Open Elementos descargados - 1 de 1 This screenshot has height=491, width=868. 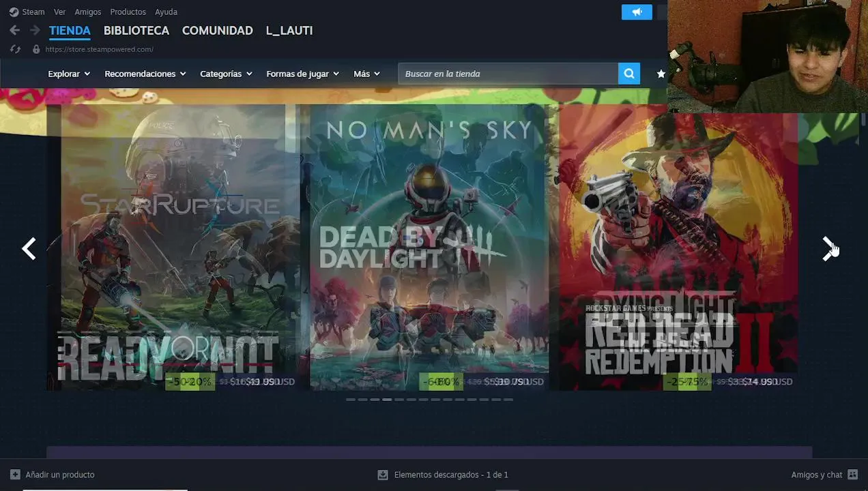tap(451, 475)
